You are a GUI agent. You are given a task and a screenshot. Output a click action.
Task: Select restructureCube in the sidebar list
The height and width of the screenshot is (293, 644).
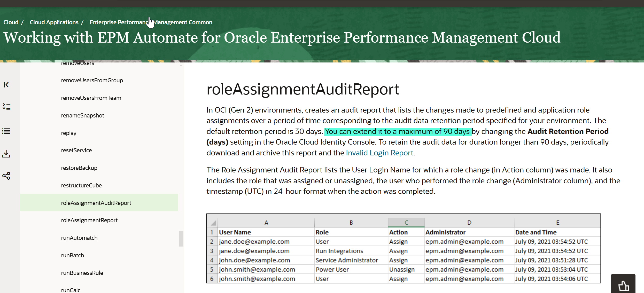(x=81, y=185)
